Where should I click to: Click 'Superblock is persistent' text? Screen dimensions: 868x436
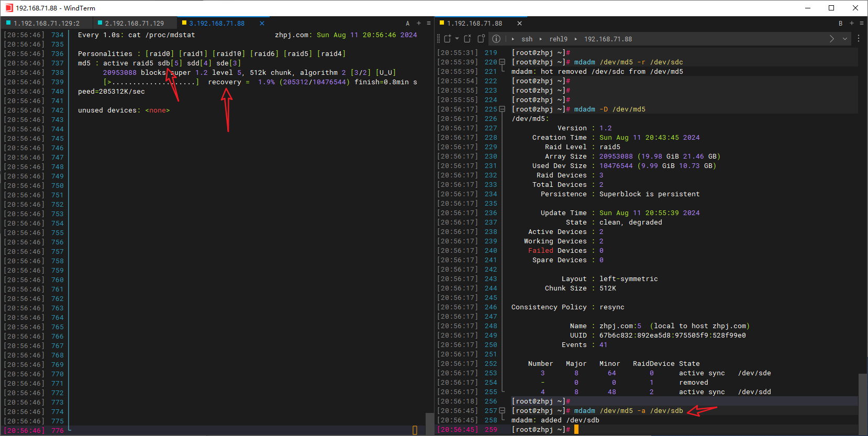tap(650, 194)
